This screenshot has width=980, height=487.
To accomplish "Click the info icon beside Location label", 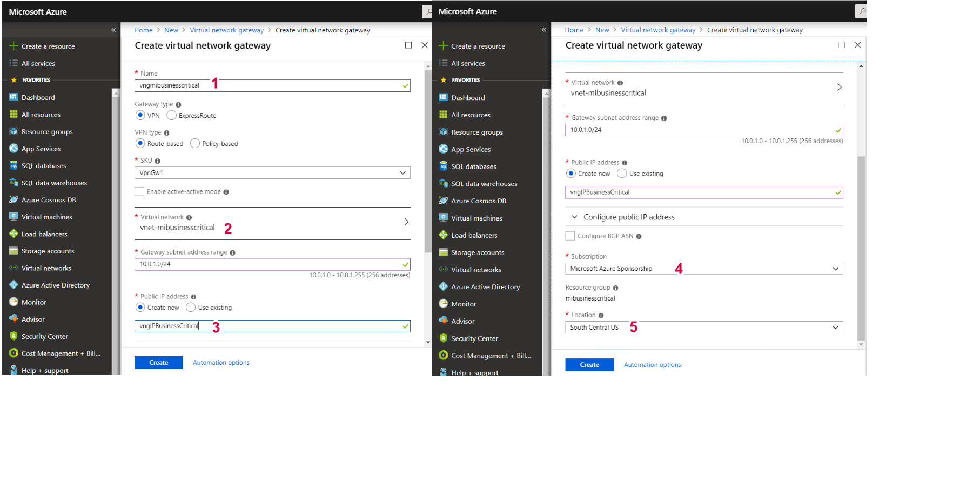I will (601, 316).
